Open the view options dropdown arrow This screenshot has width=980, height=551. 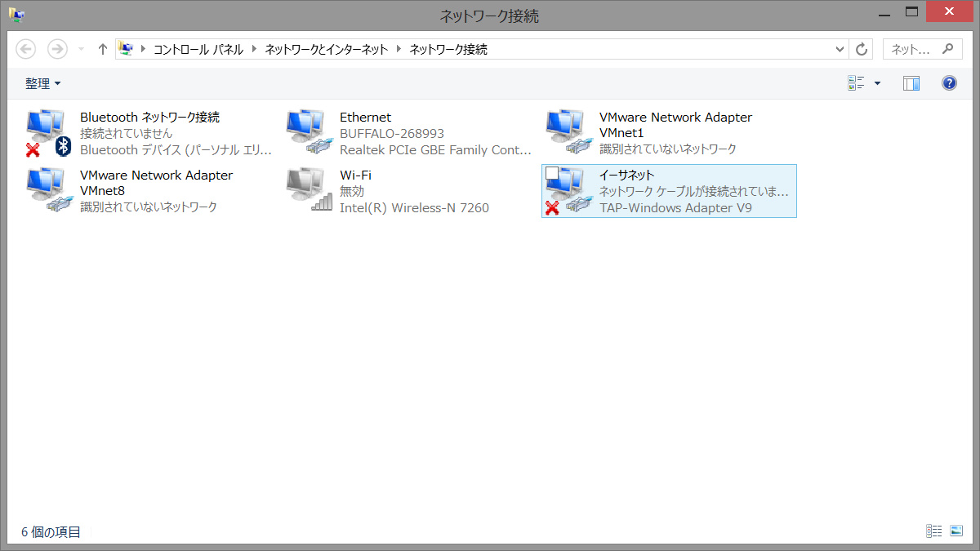878,82
